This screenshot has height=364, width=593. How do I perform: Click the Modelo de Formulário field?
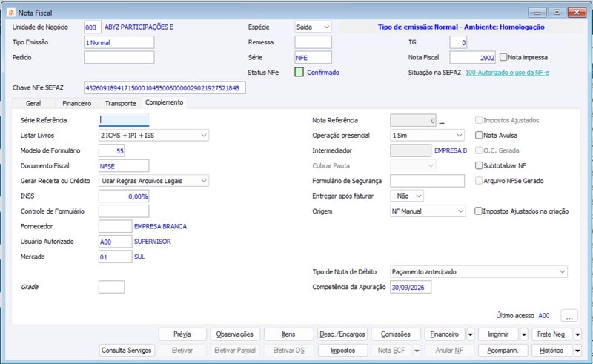tap(112, 150)
